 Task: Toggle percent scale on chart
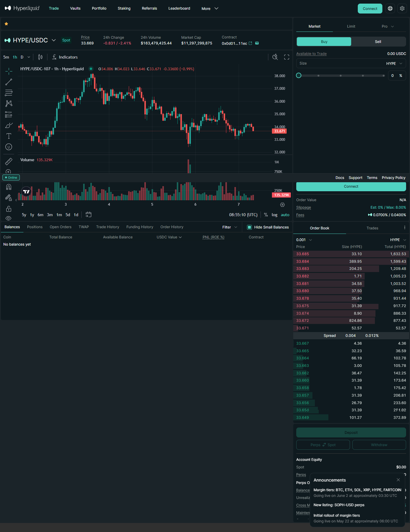[x=266, y=215]
